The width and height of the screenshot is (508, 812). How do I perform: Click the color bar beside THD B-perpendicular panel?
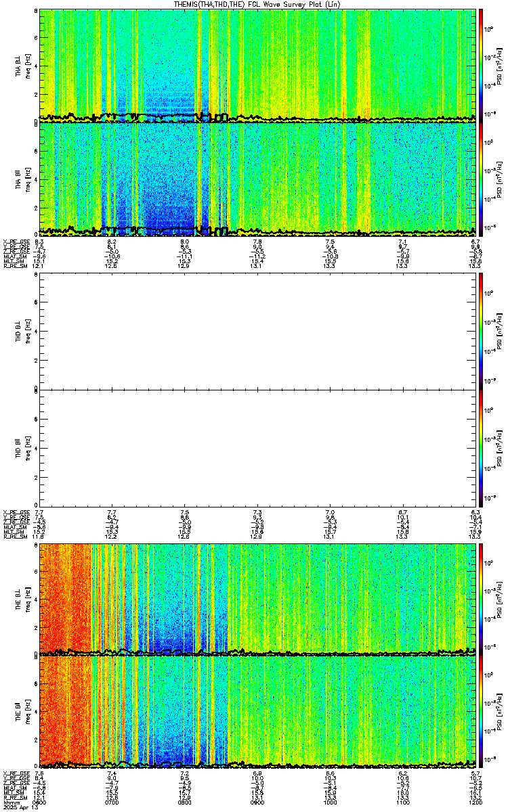[481, 332]
